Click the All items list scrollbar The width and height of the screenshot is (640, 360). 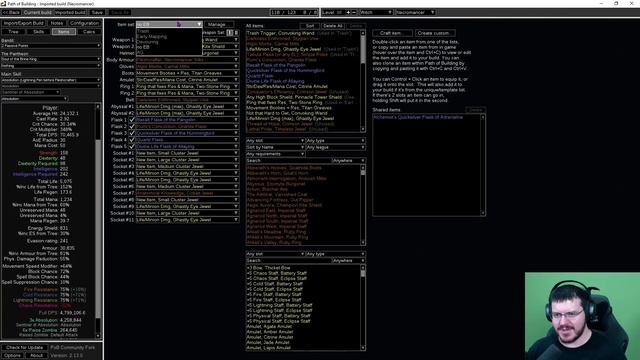coord(363,81)
